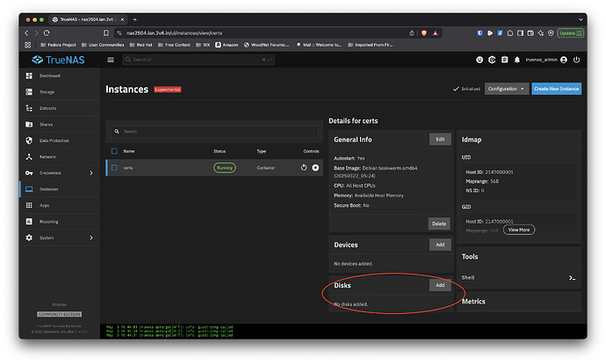This screenshot has height=364, width=606.
Task: Click the Brave Rewards triangle icon
Action: tap(435, 33)
